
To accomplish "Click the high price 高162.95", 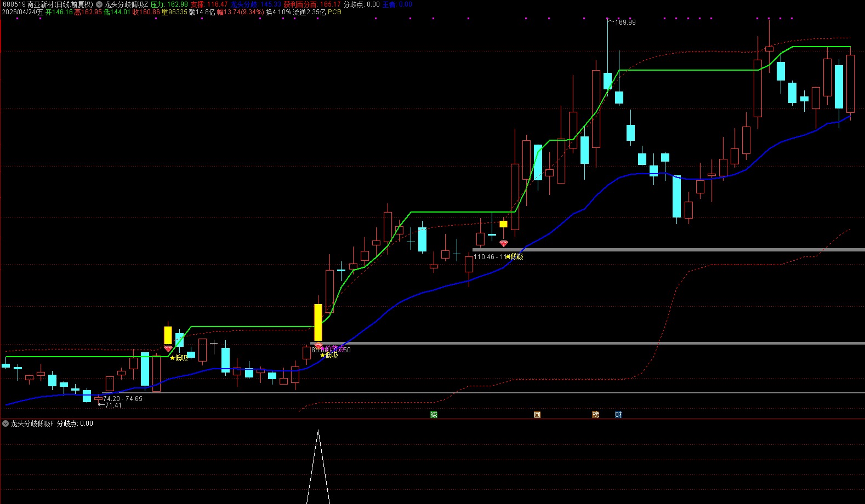I will click(x=88, y=12).
